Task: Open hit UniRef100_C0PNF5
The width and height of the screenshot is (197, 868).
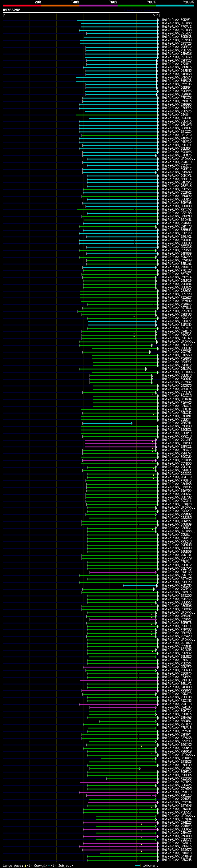Action: [x=177, y=67]
